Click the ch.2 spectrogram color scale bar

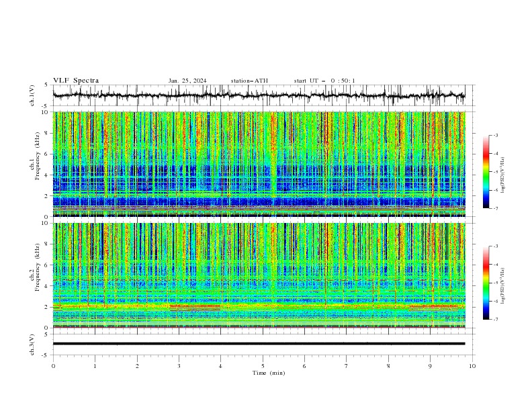(x=486, y=283)
